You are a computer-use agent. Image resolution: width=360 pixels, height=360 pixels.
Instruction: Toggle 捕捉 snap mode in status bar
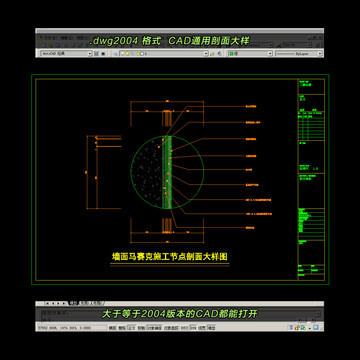[x=113, y=328]
